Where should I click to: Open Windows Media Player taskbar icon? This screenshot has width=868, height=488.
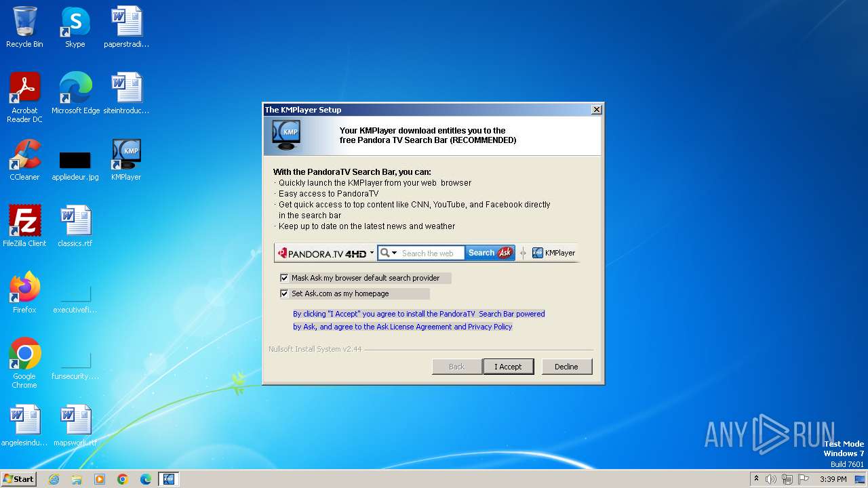(100, 479)
